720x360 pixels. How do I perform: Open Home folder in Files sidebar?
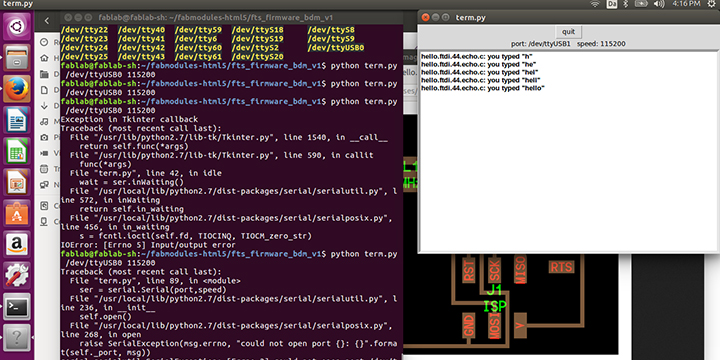point(44,58)
